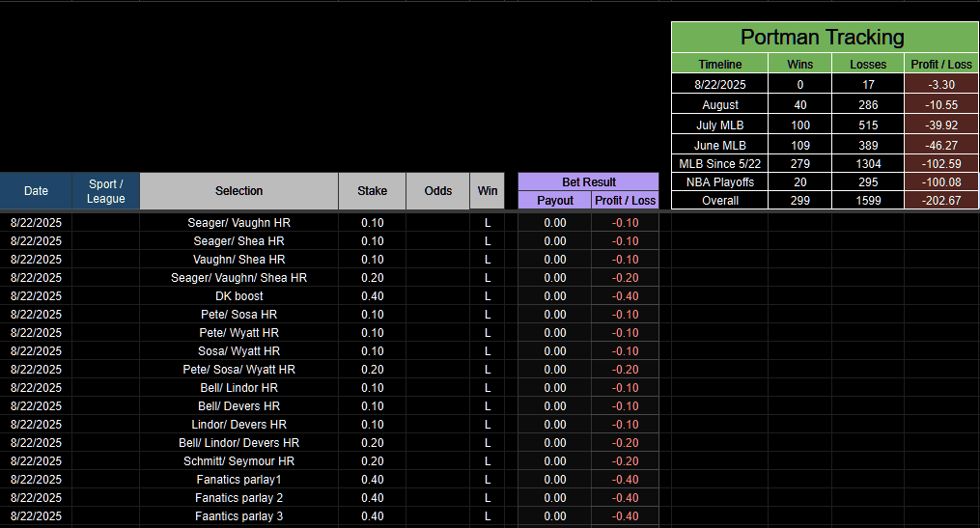Screen dimensions: 980x528
Task: Click the -10.55 August profit/loss cell
Action: click(x=941, y=104)
